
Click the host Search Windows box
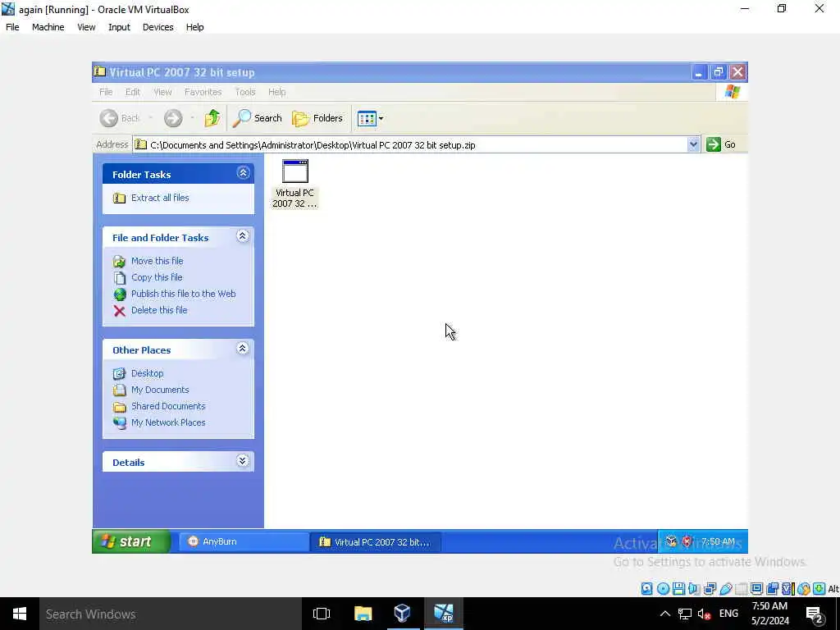point(171,614)
